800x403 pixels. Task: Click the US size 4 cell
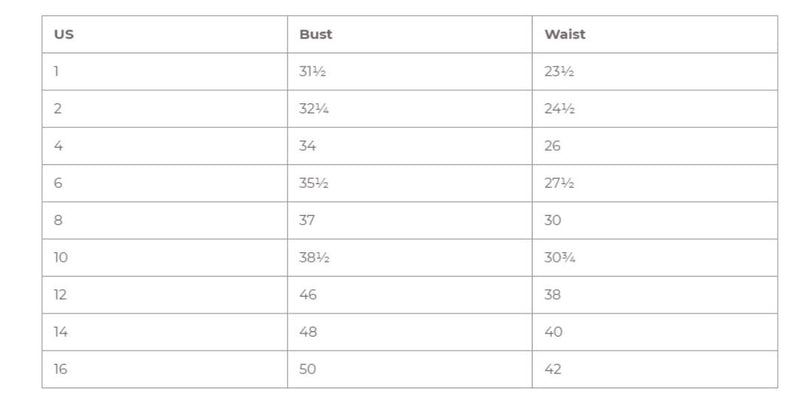click(x=165, y=146)
